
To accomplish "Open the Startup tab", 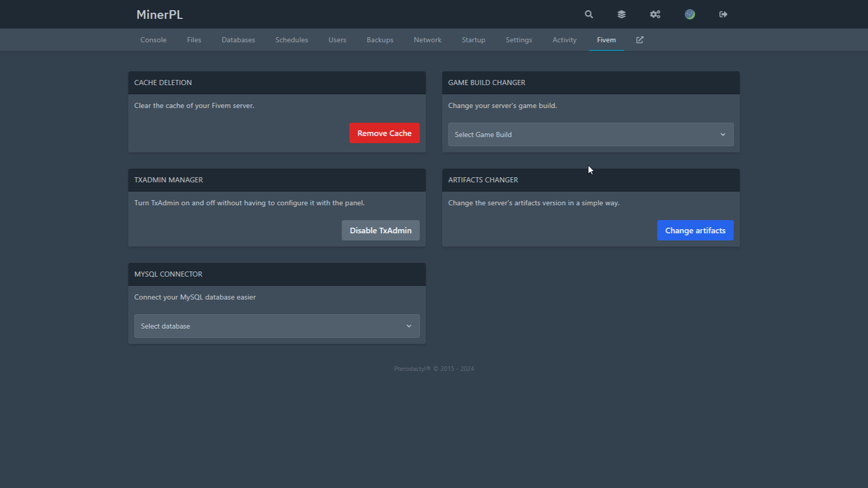I will coord(473,40).
